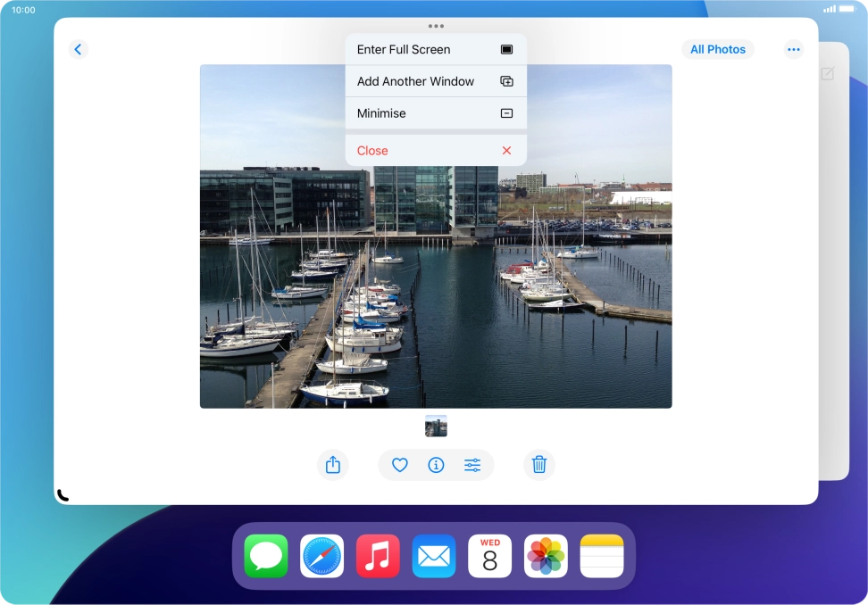The height and width of the screenshot is (605, 868).
Task: Go back using the chevron arrow
Action: (79, 49)
